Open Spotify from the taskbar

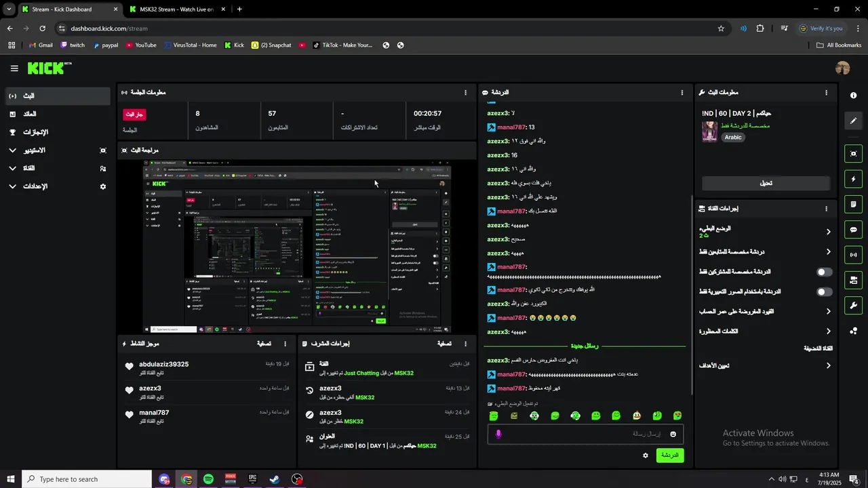coord(208,479)
